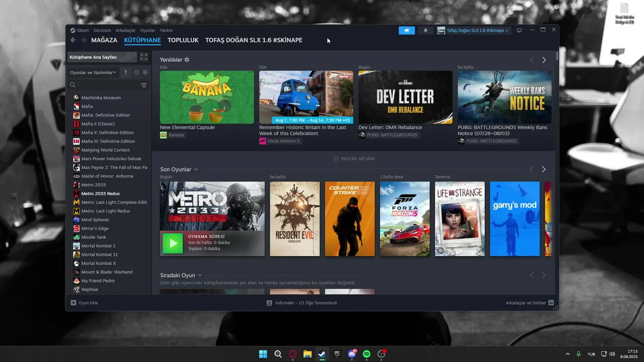Open advanced filter options icon
The height and width of the screenshot is (362, 644).
144,85
